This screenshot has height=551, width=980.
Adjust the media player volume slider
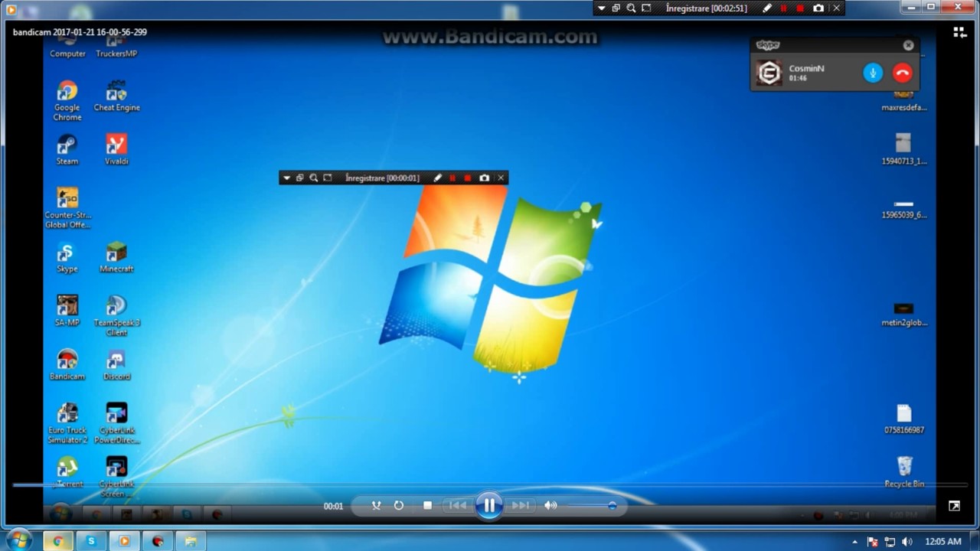[591, 506]
